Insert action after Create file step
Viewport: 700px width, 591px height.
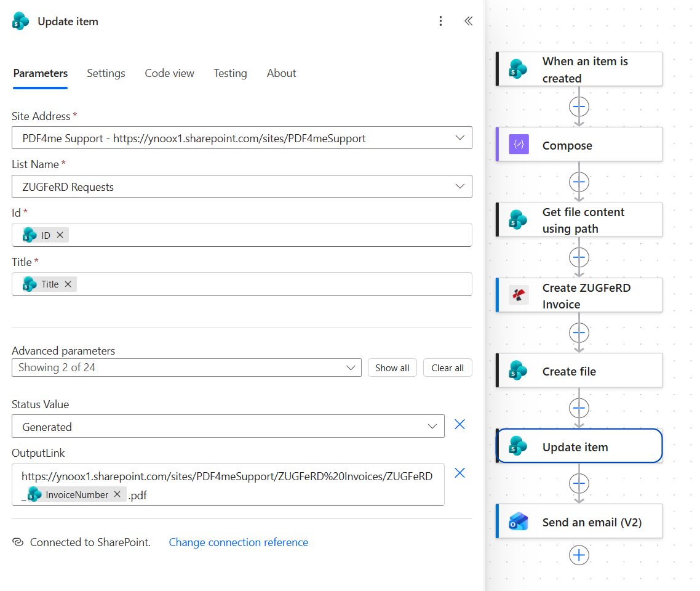[579, 408]
